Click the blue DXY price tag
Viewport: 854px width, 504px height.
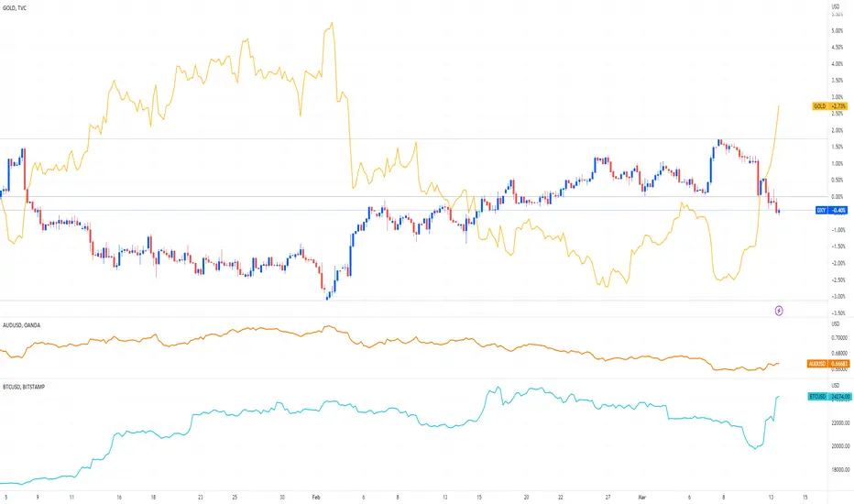coord(831,211)
